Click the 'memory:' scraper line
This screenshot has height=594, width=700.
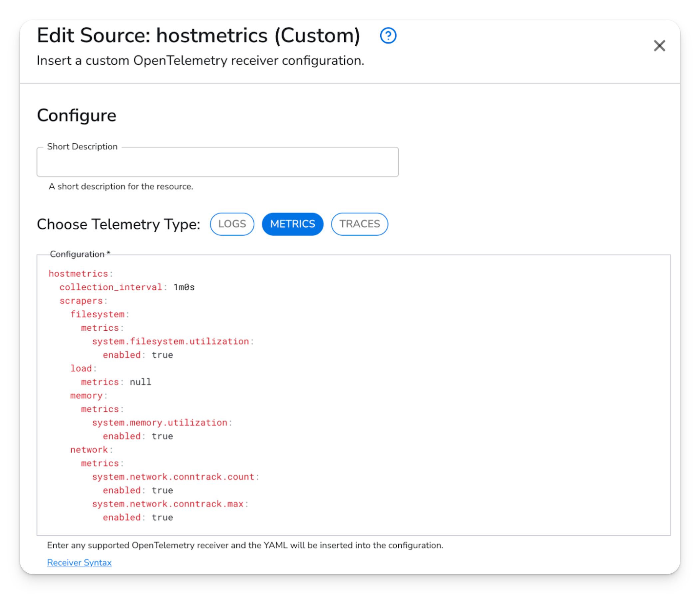point(89,395)
